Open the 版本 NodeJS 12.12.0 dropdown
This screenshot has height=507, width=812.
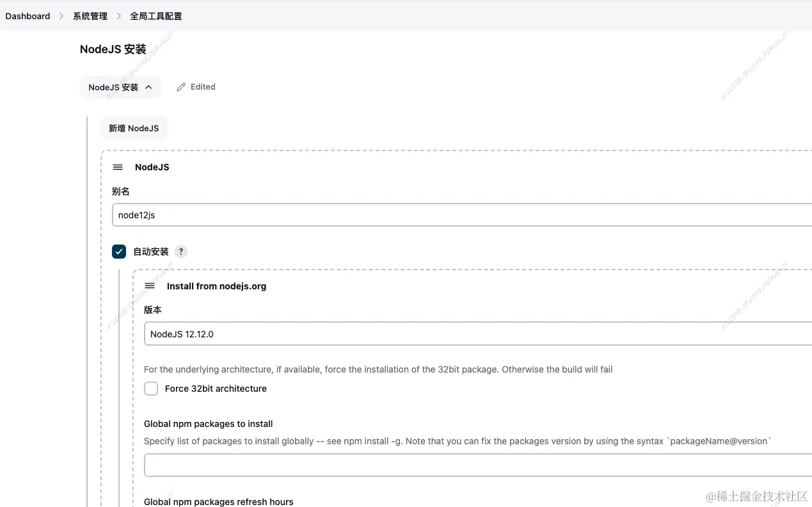[x=477, y=334]
